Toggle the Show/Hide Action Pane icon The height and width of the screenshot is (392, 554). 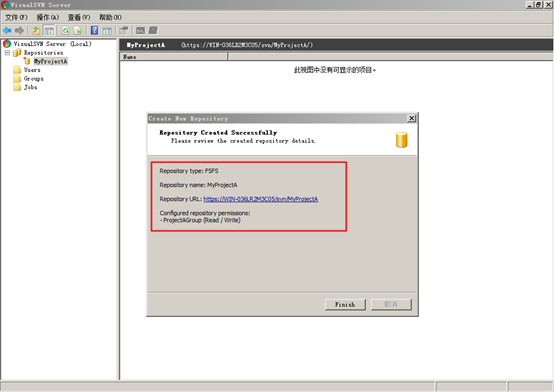(x=107, y=31)
